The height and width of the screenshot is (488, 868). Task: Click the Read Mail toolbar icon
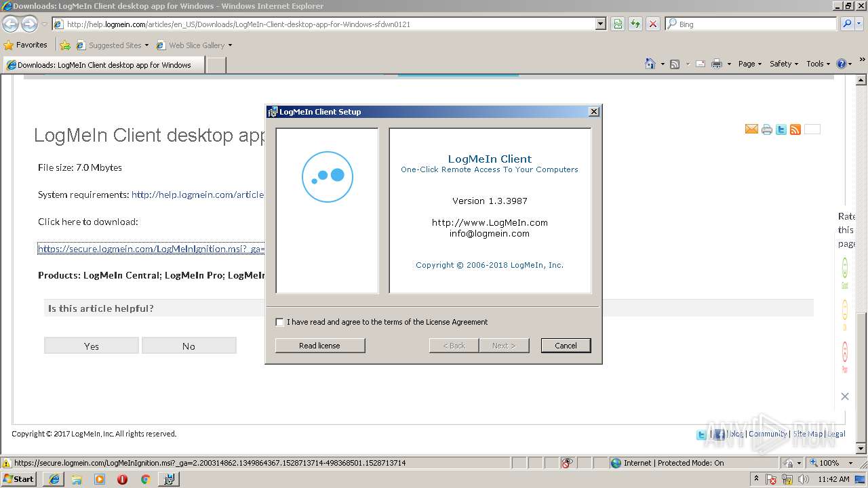700,64
